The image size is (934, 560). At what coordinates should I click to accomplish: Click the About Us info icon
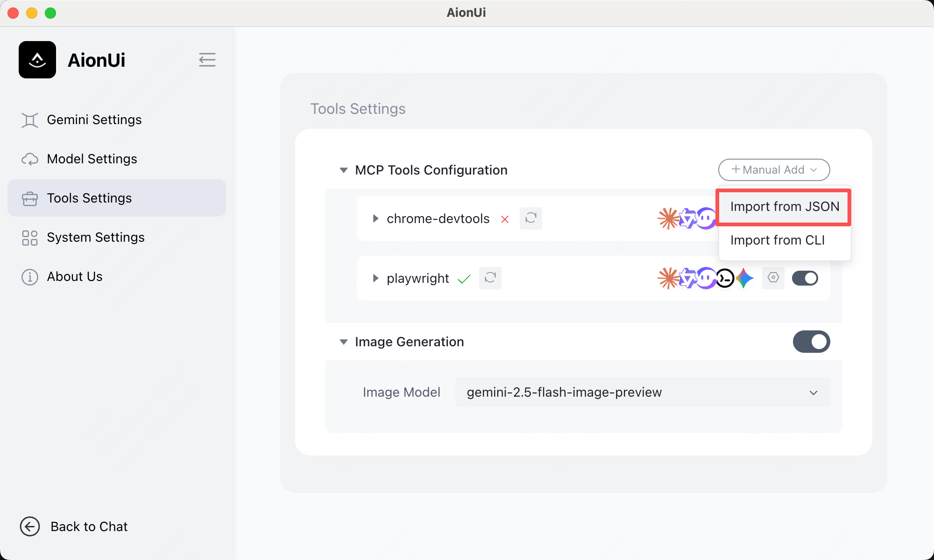30,277
